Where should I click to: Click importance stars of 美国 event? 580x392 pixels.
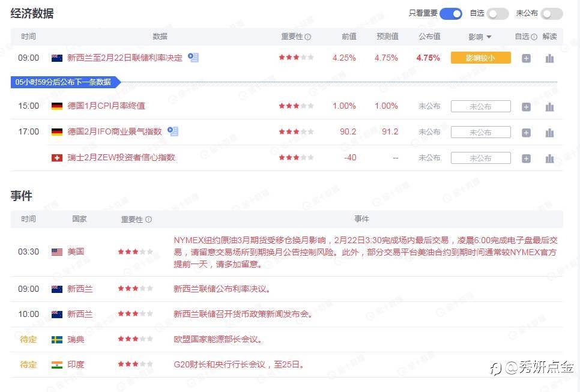pos(135,252)
